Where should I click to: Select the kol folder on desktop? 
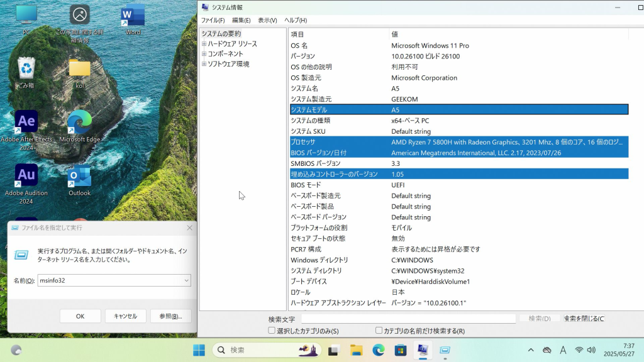[x=79, y=73]
